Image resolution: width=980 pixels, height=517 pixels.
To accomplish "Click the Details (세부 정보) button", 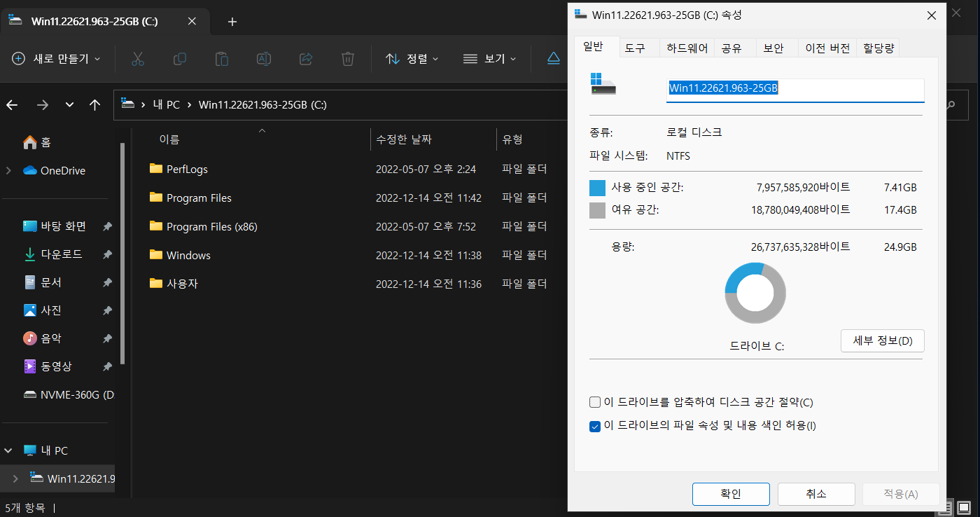I will 883,341.
